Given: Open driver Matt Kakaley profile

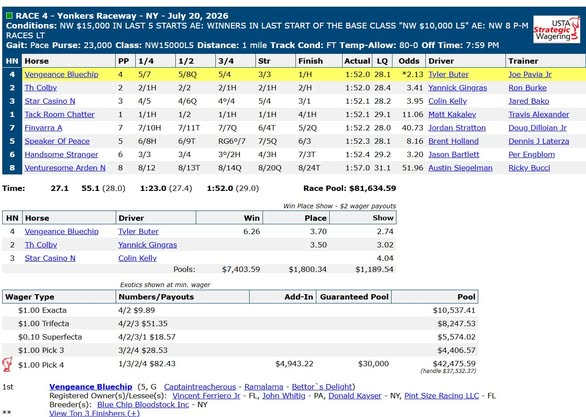Looking at the screenshot, I should [x=452, y=115].
